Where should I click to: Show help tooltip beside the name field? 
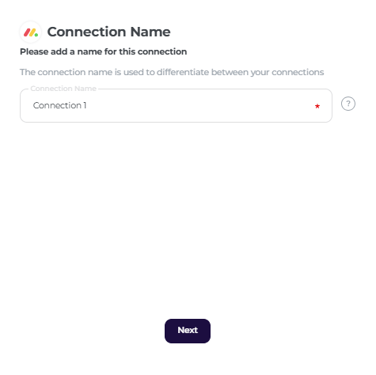[348, 104]
